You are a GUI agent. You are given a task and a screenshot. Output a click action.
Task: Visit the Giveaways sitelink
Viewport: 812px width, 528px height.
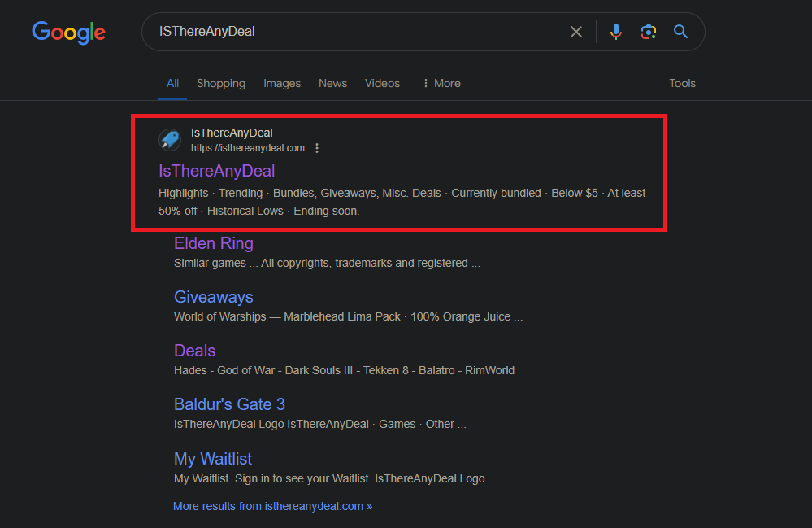[214, 297]
